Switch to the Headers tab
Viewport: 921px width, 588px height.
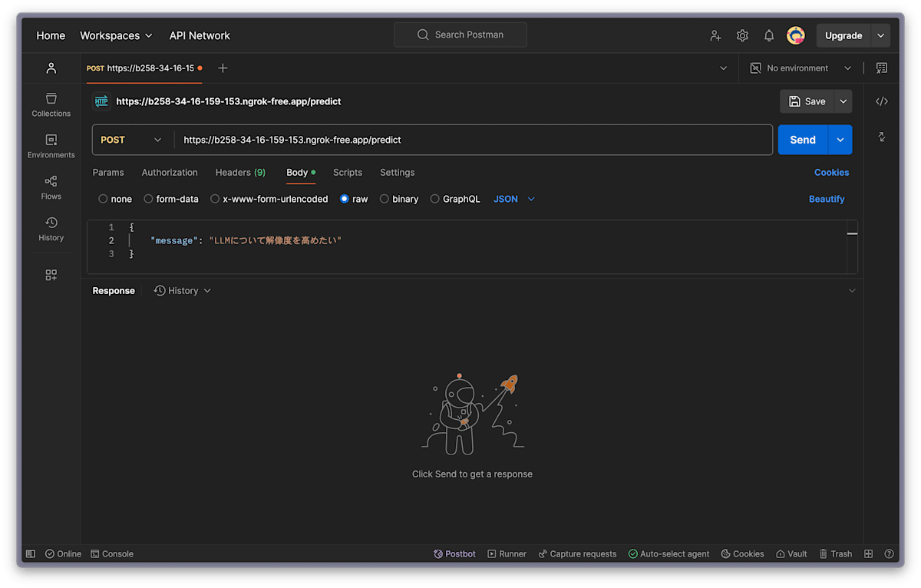click(240, 173)
